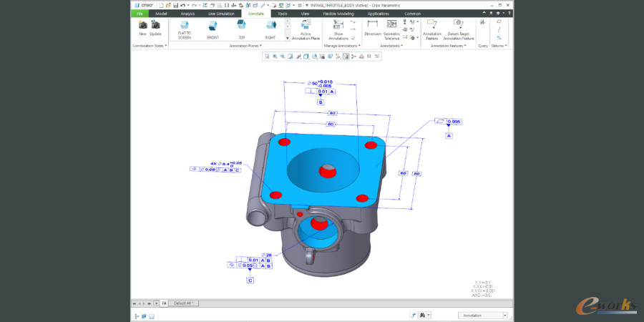Pause simulation in graphics toolbar
The height and width of the screenshot is (322, 644).
pyautogui.click(x=369, y=57)
